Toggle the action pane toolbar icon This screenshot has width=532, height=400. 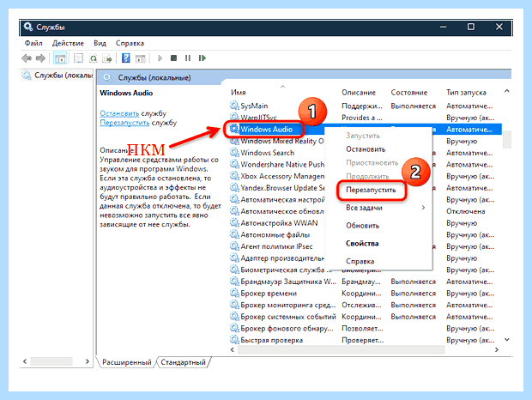click(141, 58)
